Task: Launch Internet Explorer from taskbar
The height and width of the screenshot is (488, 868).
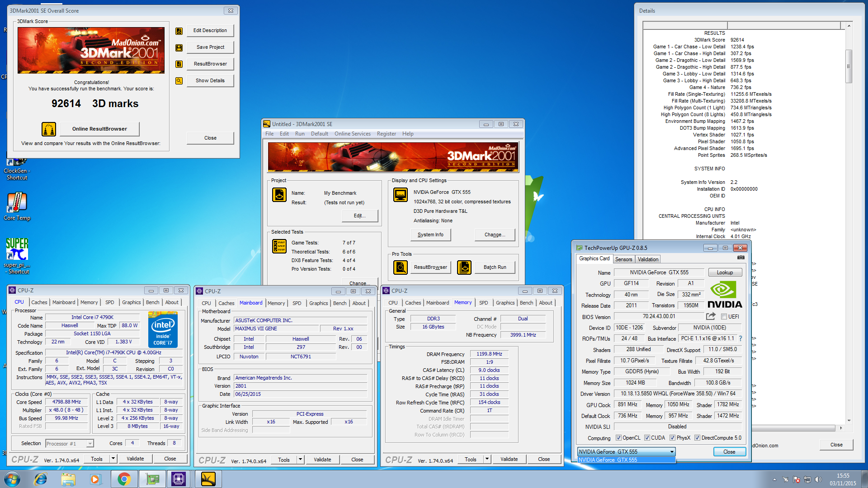Action: click(41, 479)
